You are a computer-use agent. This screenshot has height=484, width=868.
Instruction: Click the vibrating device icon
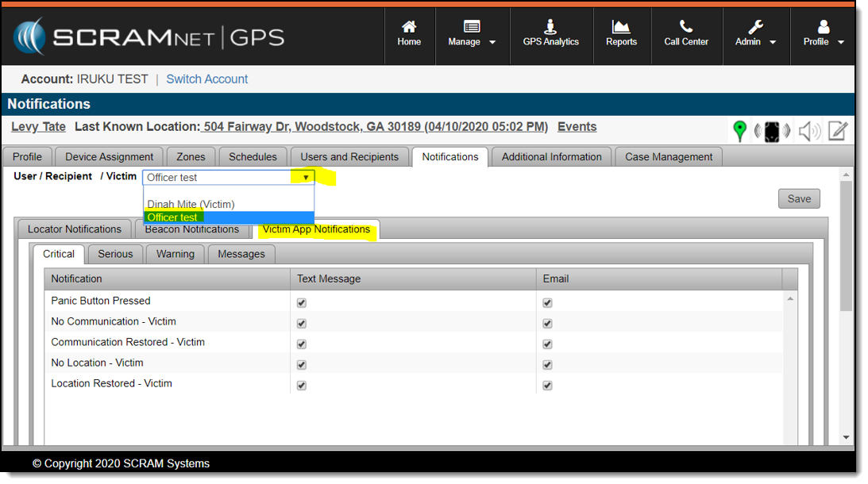pos(773,132)
